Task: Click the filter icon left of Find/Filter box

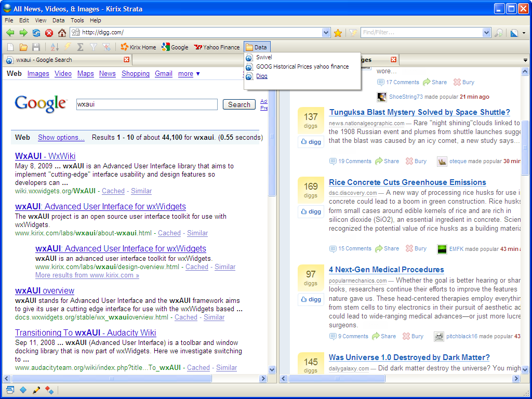Action: click(353, 33)
